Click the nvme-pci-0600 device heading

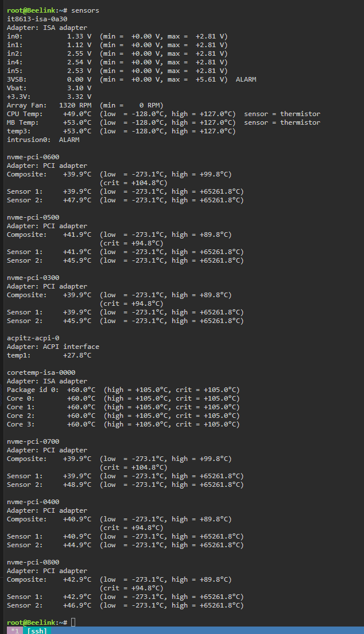click(x=33, y=157)
